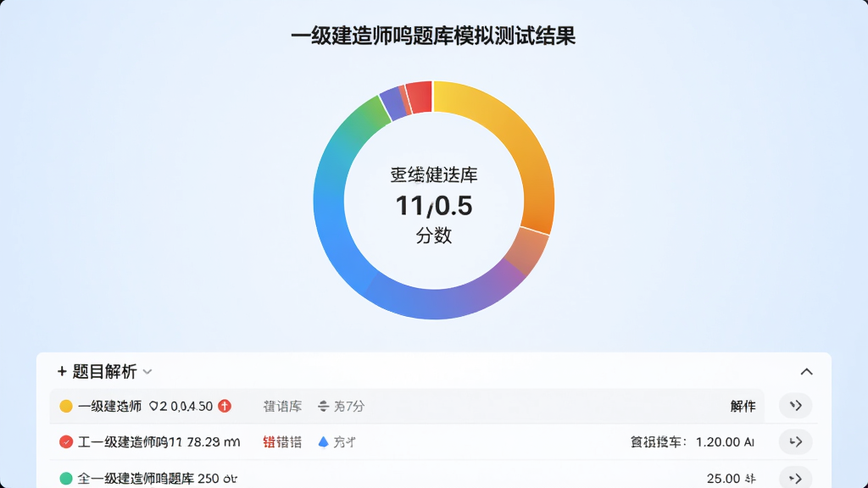Click the green dot on the 250 row
The width and height of the screenshot is (868, 488).
tap(66, 478)
